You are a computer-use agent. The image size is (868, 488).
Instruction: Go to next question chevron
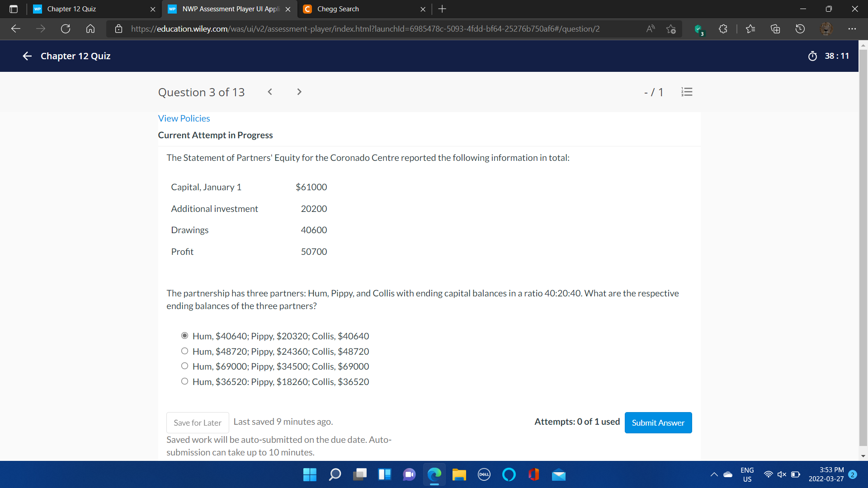[299, 92]
